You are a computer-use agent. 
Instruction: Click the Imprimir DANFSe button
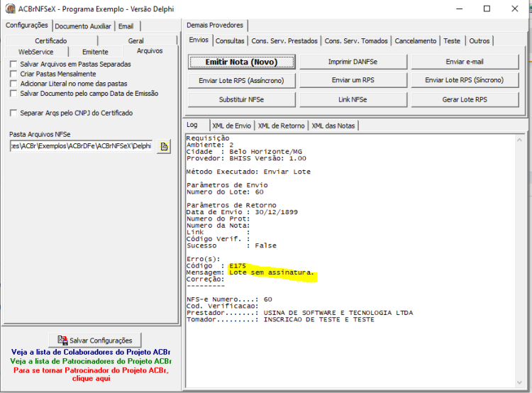(x=353, y=62)
